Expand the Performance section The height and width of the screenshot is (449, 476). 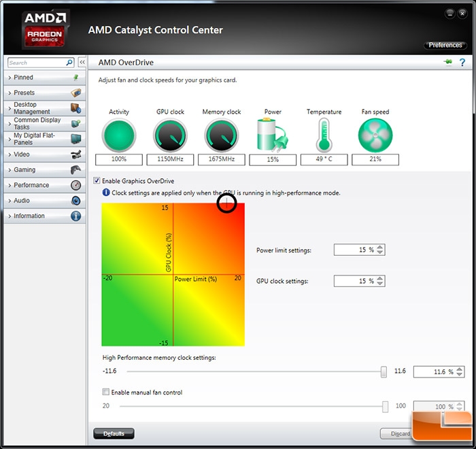[x=45, y=185]
